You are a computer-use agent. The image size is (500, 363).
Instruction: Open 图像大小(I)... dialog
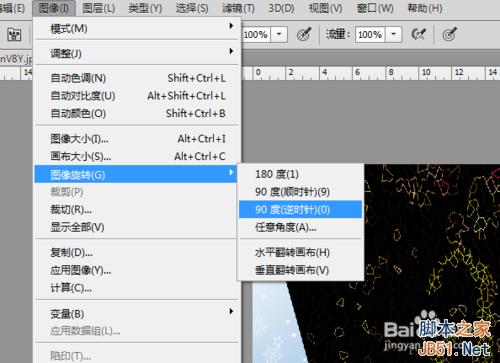click(137, 139)
